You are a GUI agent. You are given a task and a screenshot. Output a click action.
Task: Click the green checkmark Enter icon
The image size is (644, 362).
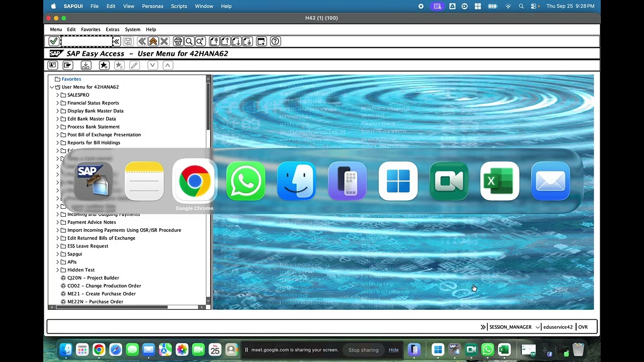click(53, 41)
